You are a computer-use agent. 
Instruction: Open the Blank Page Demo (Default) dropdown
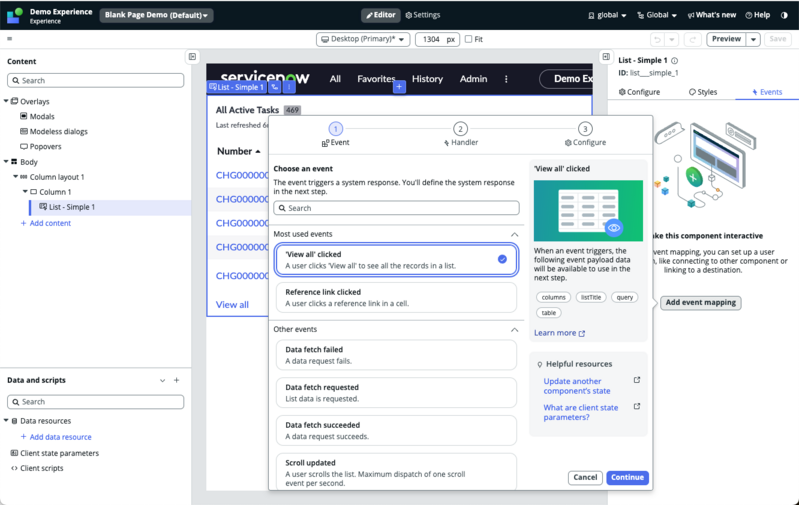click(x=156, y=15)
